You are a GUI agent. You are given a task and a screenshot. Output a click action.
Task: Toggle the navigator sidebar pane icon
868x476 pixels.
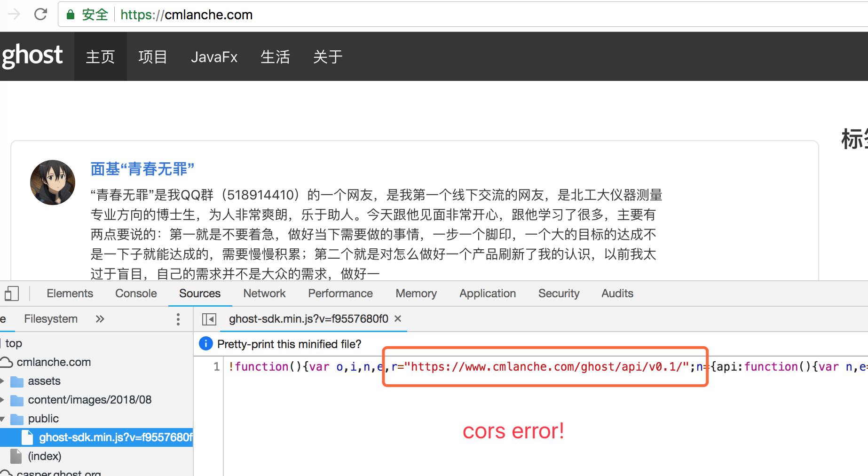pos(209,319)
